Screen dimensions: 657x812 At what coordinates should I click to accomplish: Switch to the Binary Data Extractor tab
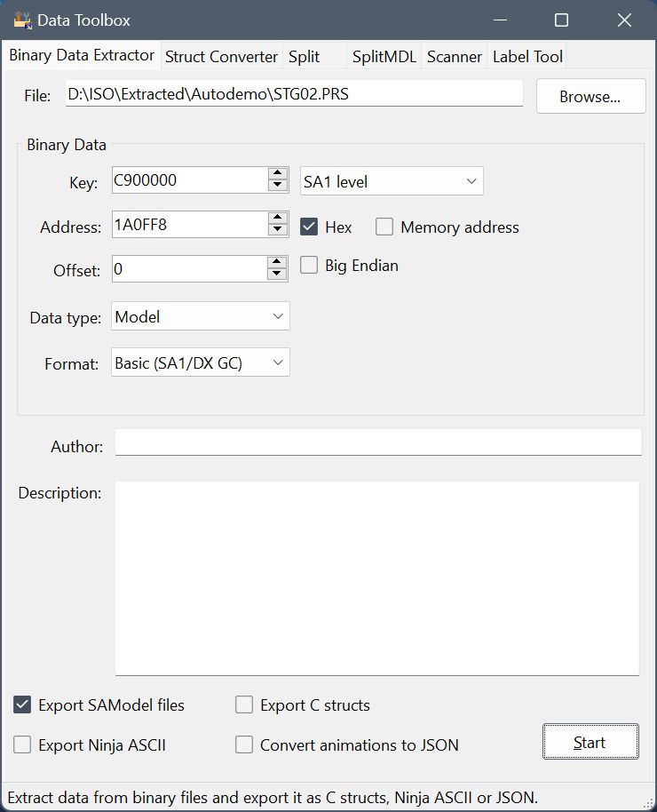82,55
